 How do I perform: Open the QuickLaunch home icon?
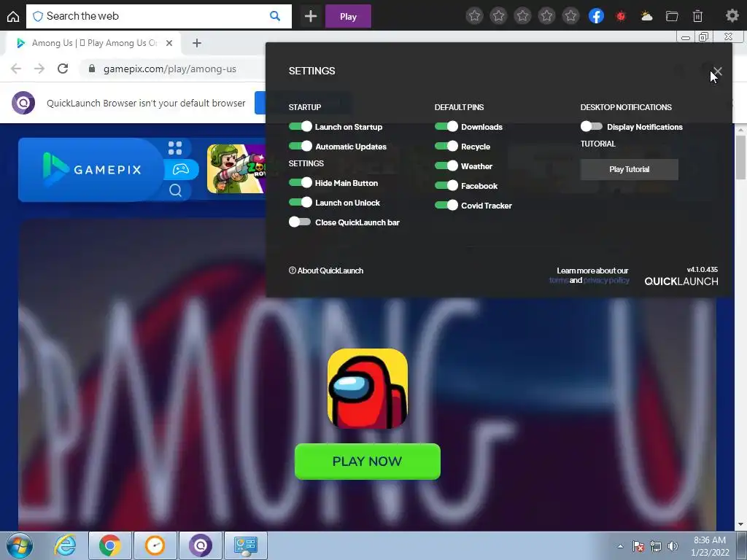coord(13,17)
